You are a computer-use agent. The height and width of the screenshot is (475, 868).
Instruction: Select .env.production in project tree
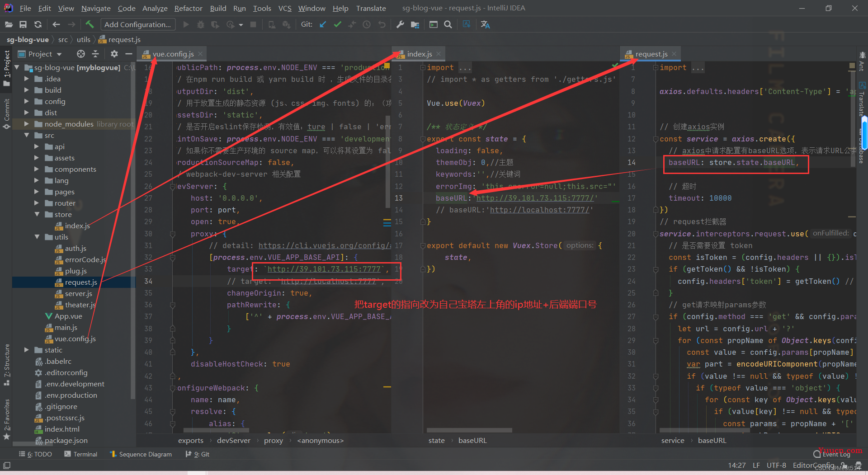click(66, 395)
